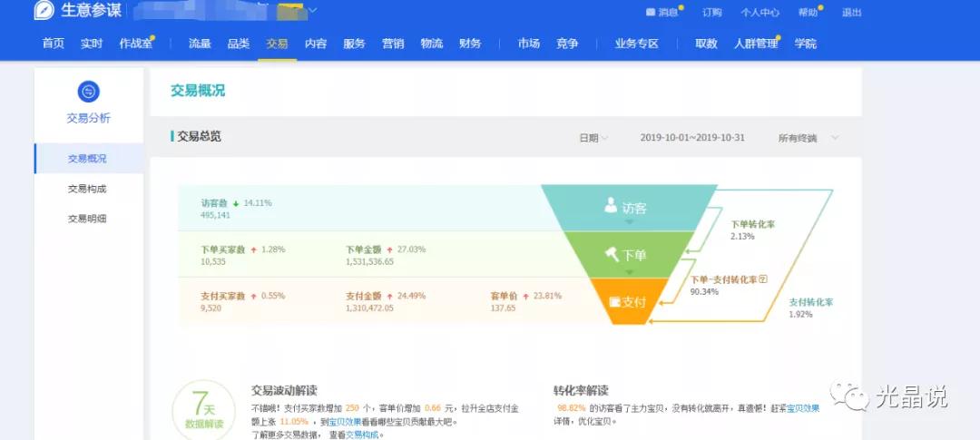Open the 服务 tab
Image resolution: width=980 pixels, height=440 pixels.
[x=355, y=44]
